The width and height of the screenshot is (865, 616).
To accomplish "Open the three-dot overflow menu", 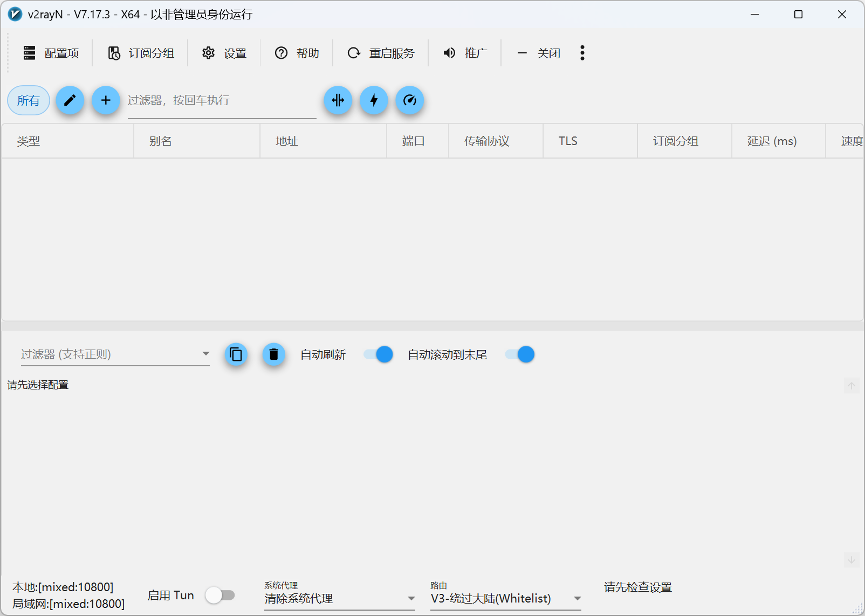I will tap(582, 53).
